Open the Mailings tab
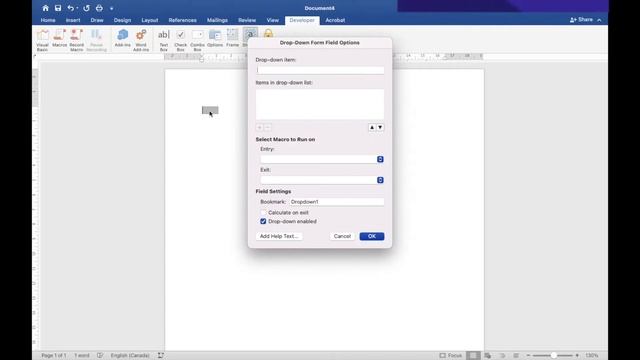Viewport: 640px width, 360px height. click(217, 20)
